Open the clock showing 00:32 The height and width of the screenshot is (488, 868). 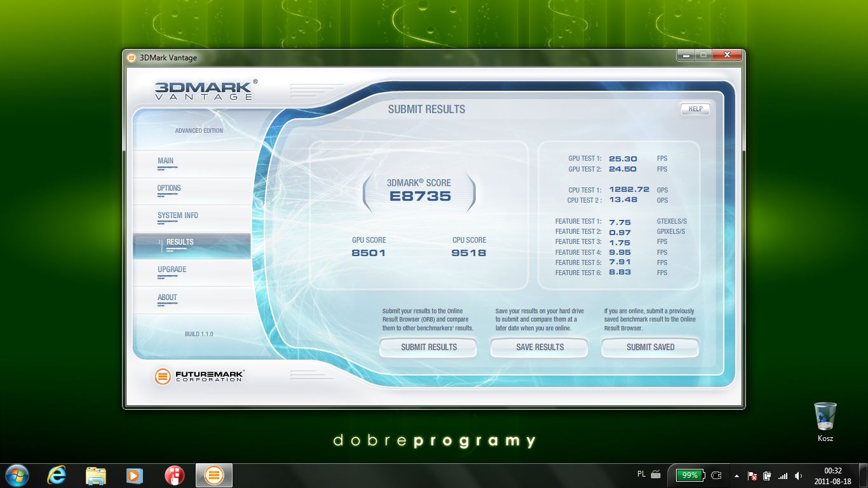point(832,476)
